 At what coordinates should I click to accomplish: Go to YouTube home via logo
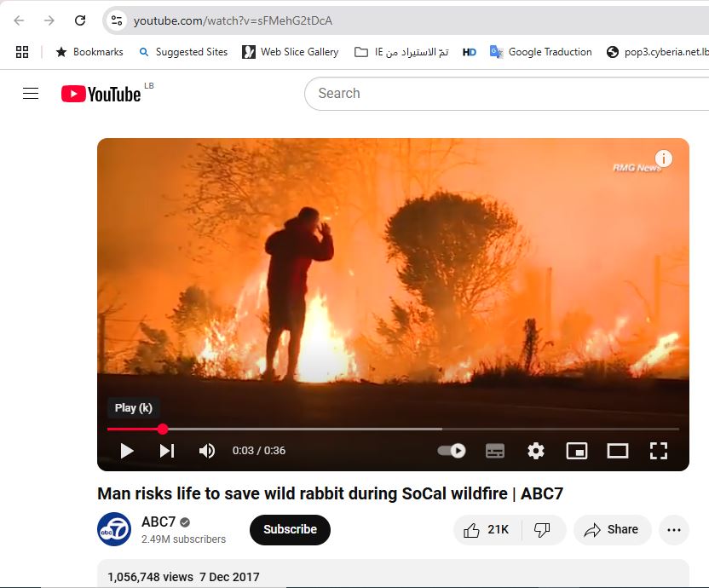101,94
